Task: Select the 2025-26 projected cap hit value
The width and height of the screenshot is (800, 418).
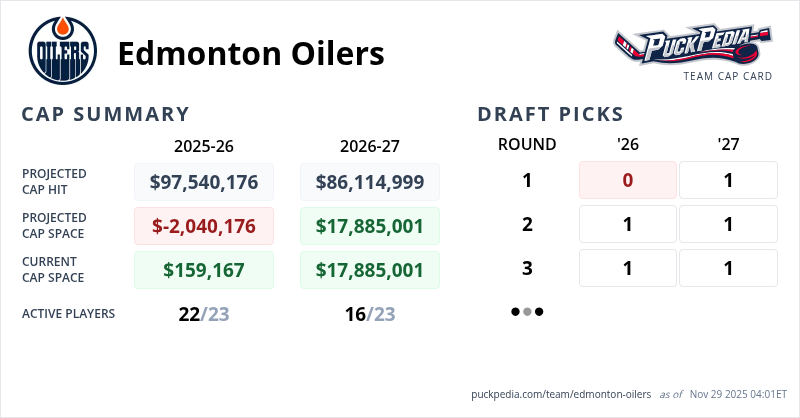Action: point(204,181)
